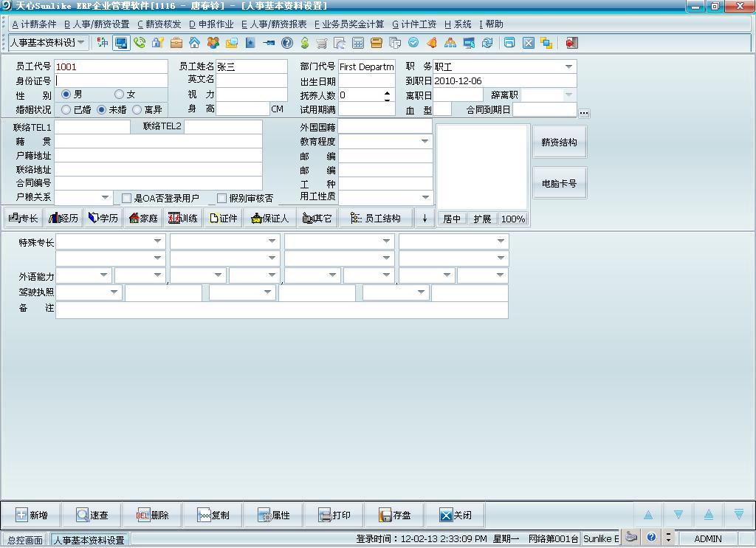Increase 抚养人数 using the up spinner
This screenshot has width=756, height=548.
point(387,92)
